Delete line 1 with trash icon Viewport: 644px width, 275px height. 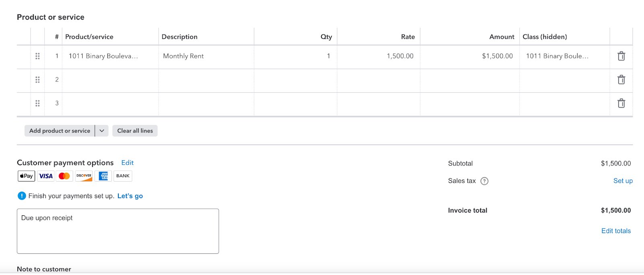(621, 56)
